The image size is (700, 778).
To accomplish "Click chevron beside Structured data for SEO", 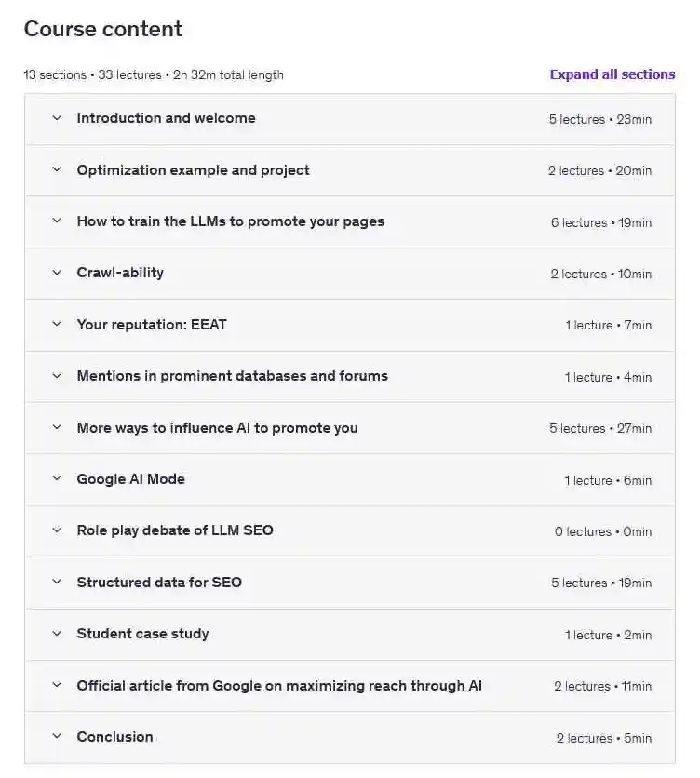I will tap(57, 583).
